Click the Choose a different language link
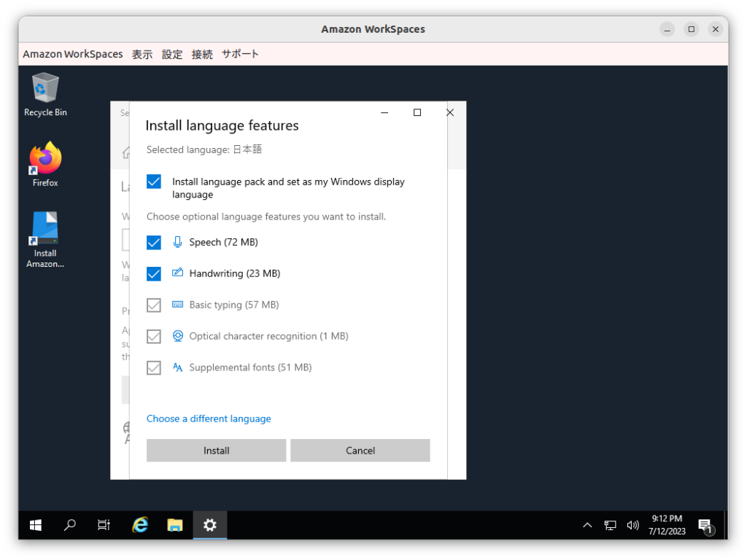 pos(209,418)
